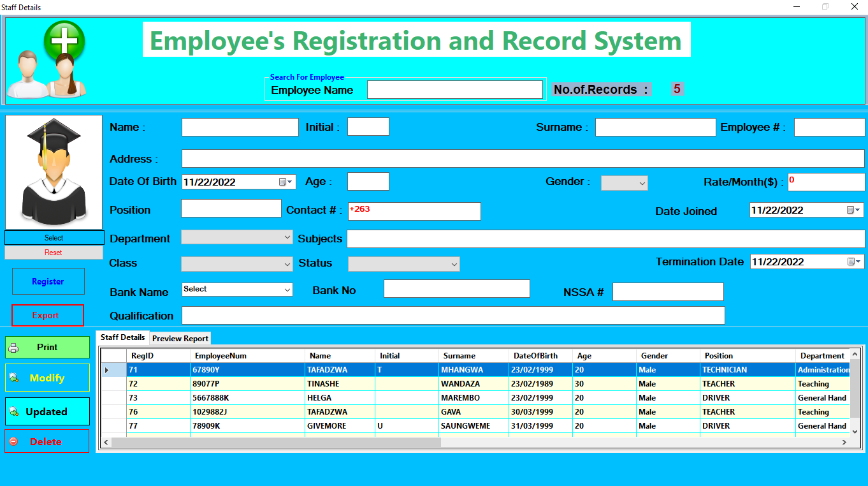Click the red Delete button
868x486 pixels.
point(47,441)
